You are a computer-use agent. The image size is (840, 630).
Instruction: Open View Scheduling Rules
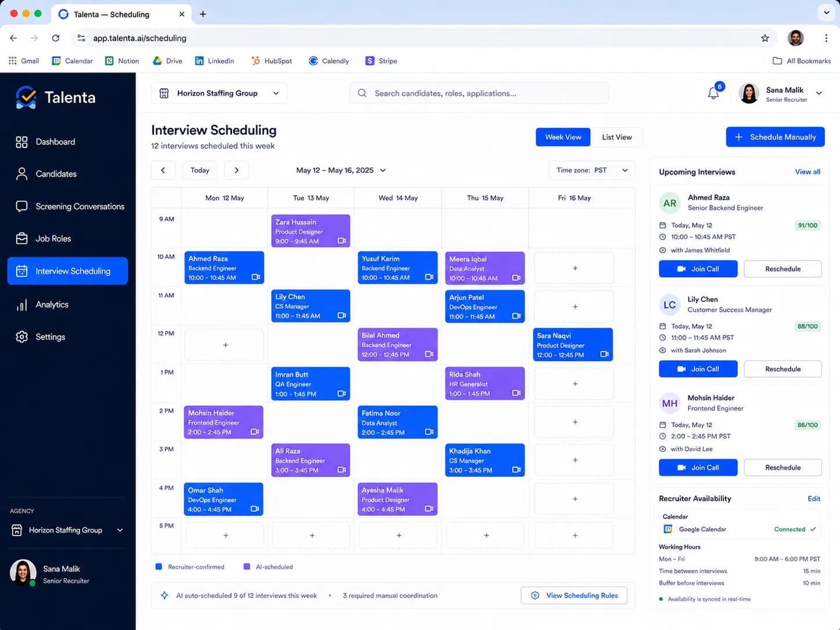pyautogui.click(x=574, y=595)
